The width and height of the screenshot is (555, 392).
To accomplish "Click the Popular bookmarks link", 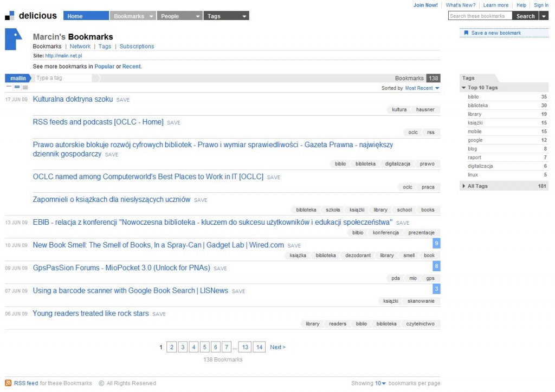I will point(105,67).
